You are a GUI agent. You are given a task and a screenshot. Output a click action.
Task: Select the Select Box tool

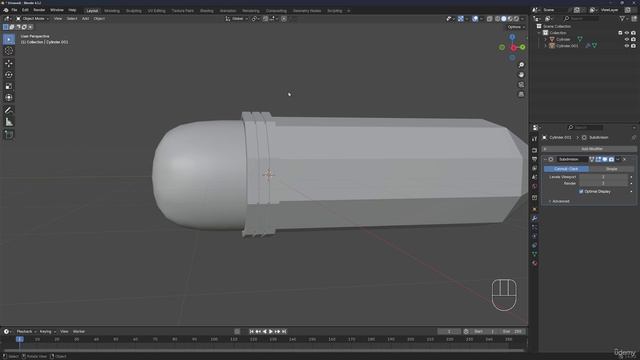coord(9,39)
